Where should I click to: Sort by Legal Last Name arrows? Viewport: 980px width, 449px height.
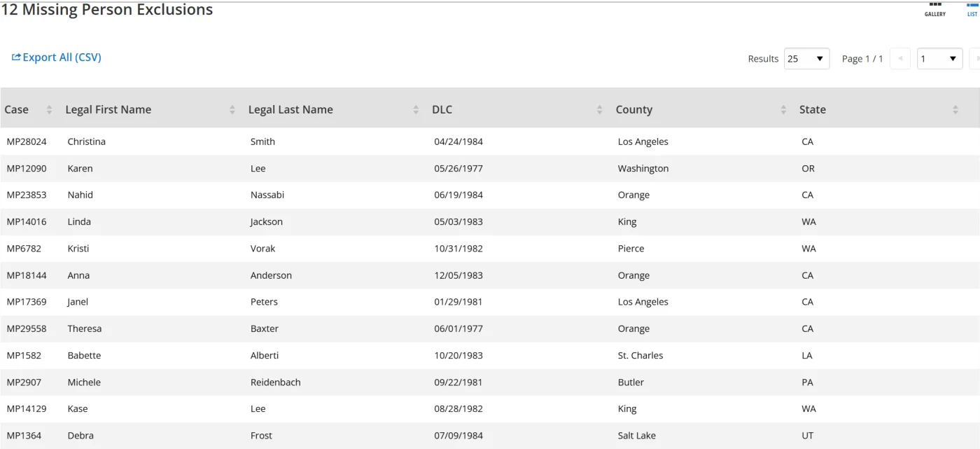(x=416, y=110)
